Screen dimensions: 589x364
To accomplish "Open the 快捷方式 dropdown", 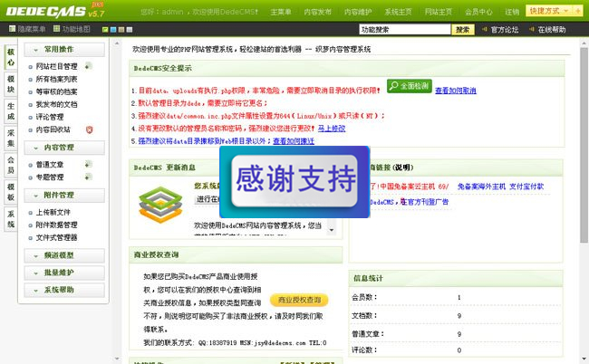I will pos(549,11).
